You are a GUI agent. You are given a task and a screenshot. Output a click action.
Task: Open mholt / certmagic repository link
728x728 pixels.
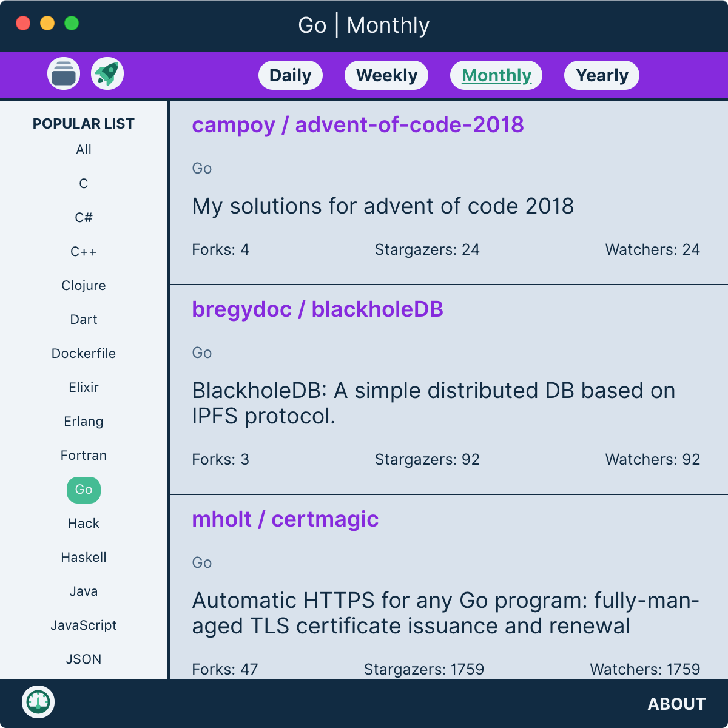pos(285,519)
